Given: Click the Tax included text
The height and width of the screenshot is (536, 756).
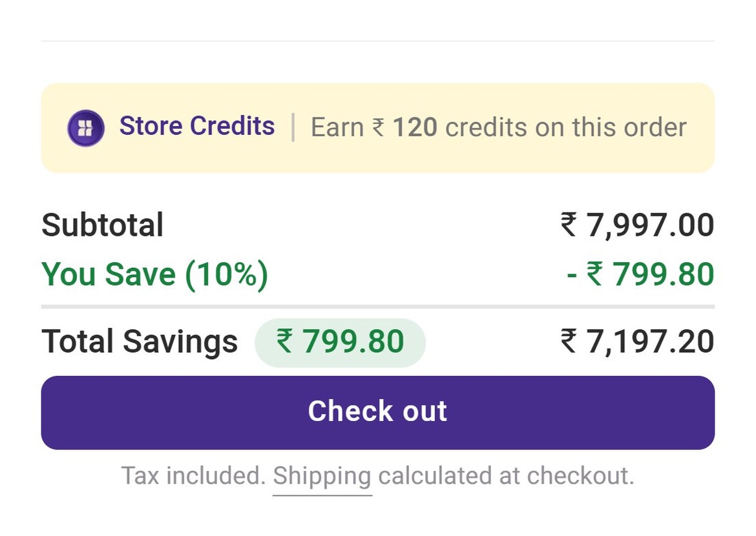Looking at the screenshot, I should point(193,476).
